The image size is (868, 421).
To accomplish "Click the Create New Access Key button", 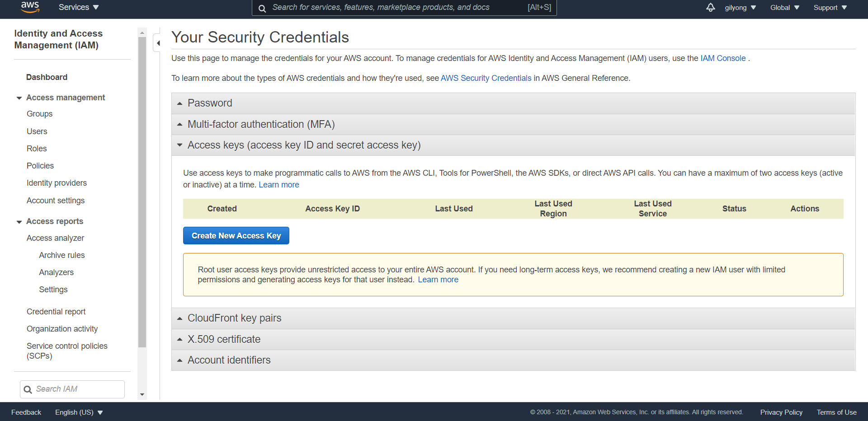I will (236, 236).
